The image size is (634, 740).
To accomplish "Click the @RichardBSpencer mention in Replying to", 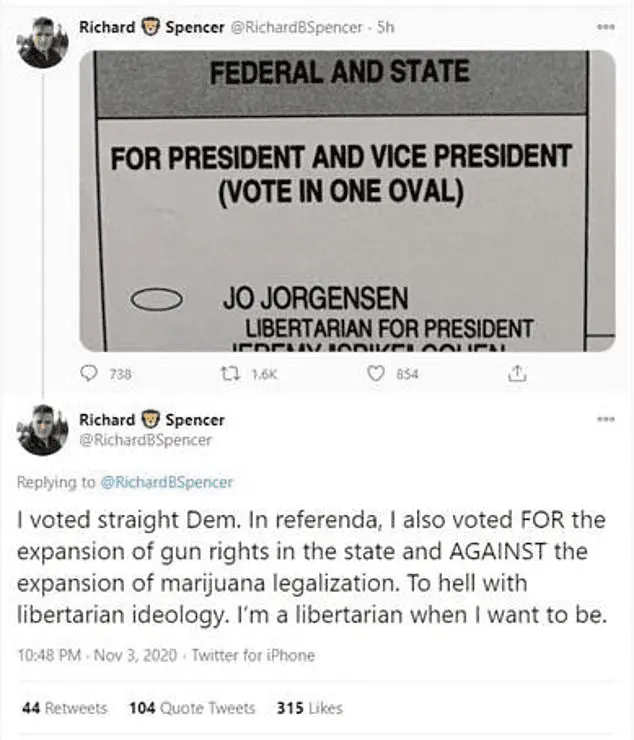I will (x=167, y=482).
